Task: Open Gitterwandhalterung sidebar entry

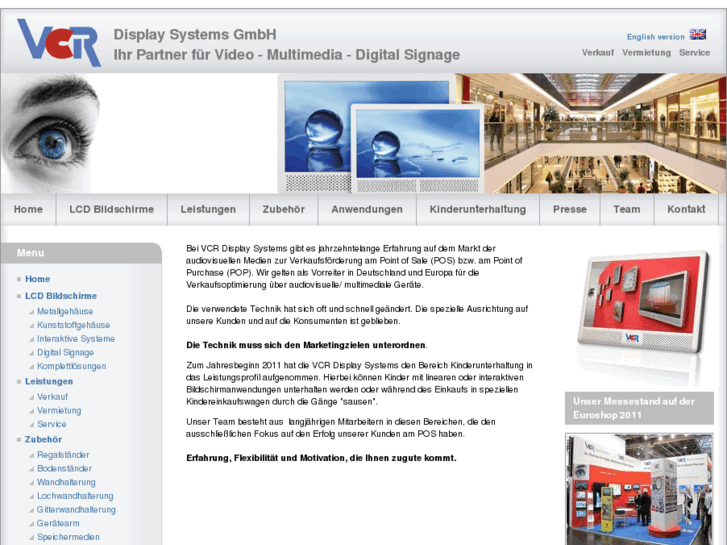Action: click(x=76, y=509)
